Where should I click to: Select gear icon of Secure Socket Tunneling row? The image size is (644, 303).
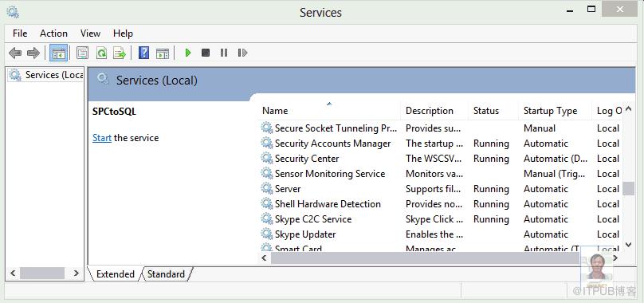point(267,128)
